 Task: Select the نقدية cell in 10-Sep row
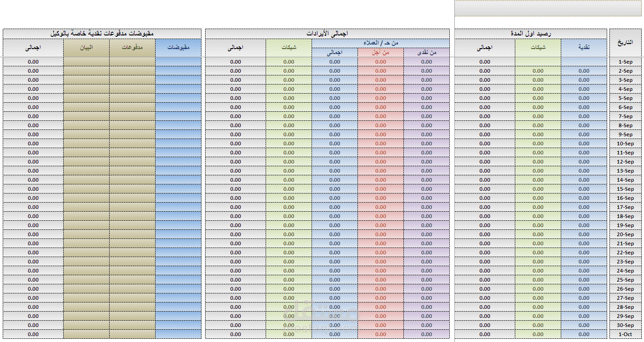(584, 144)
